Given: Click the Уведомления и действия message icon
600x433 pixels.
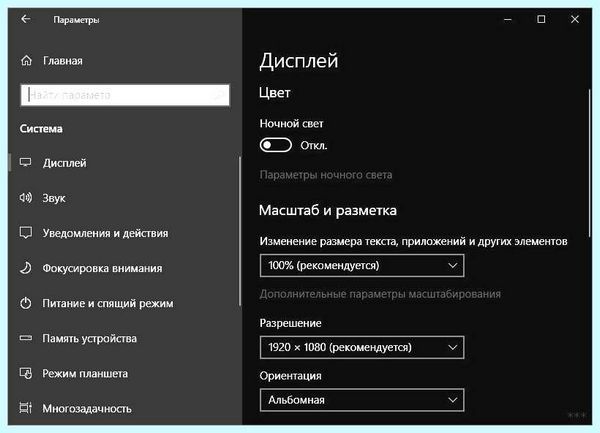Looking at the screenshot, I should point(26,233).
